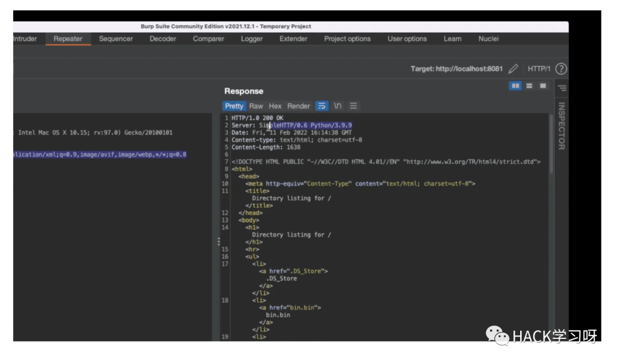Switch to the Repeater tab
The height and width of the screenshot is (364, 618).
(68, 39)
